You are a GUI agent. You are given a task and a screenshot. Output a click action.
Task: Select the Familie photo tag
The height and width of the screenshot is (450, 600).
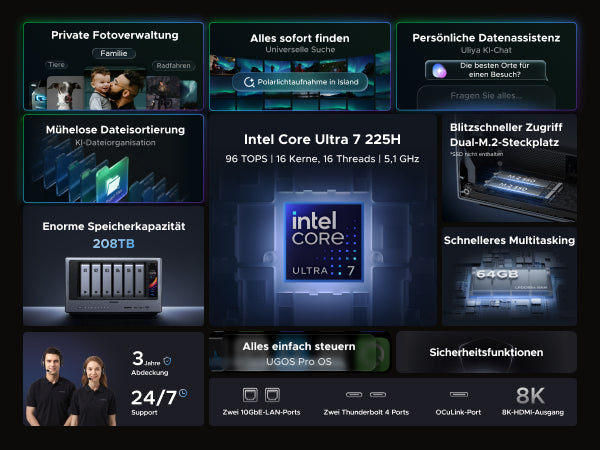(x=114, y=54)
